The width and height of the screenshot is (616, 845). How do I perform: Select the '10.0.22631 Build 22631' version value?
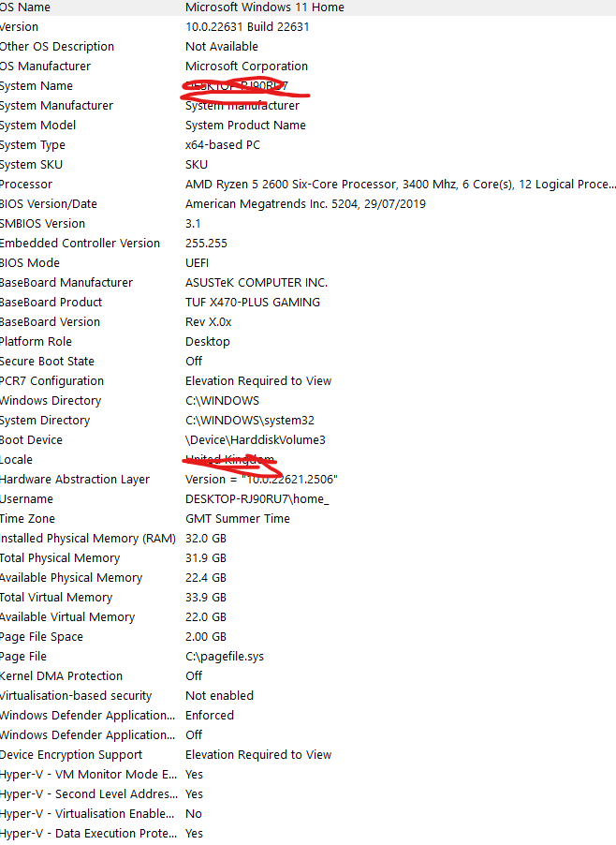tap(247, 27)
